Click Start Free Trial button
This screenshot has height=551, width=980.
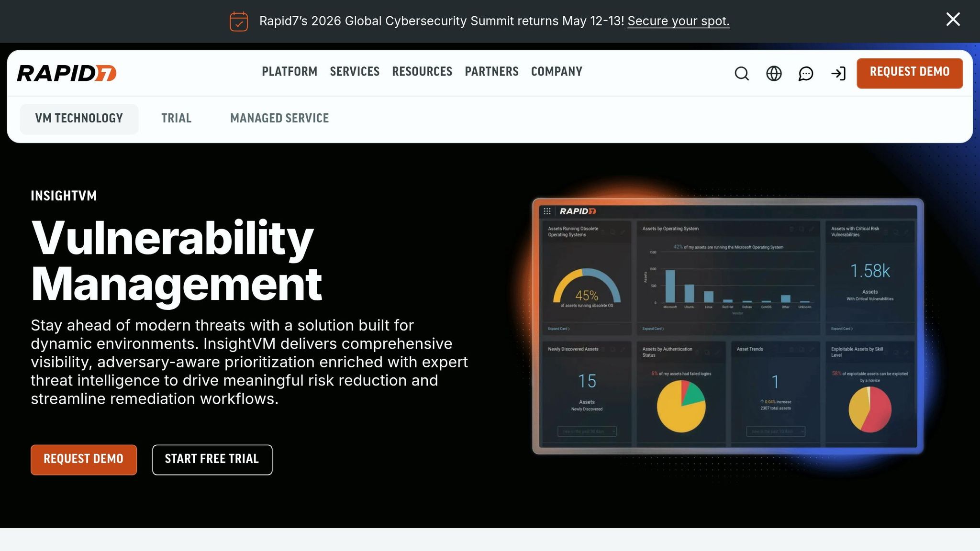tap(212, 460)
